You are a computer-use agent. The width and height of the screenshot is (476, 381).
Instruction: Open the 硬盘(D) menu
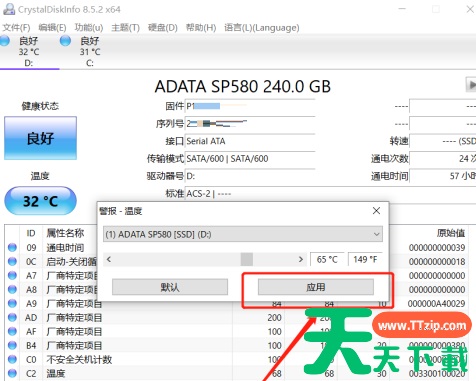pyautogui.click(x=163, y=27)
